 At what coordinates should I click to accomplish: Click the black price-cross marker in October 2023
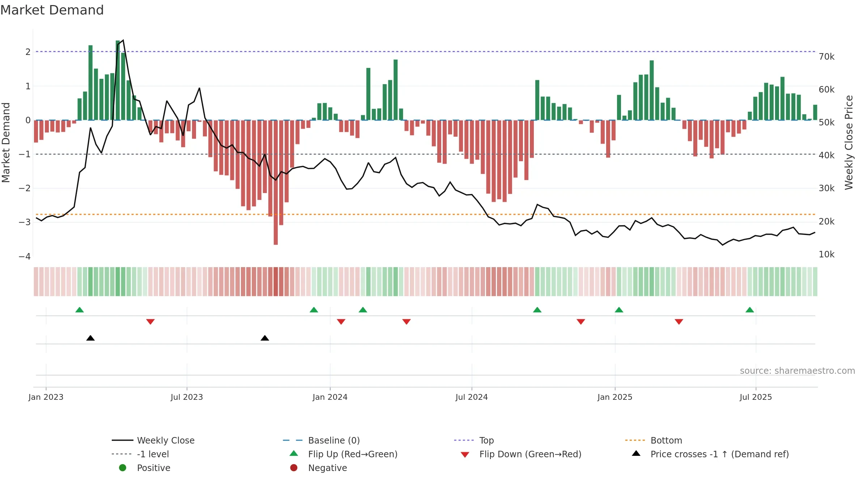[265, 338]
